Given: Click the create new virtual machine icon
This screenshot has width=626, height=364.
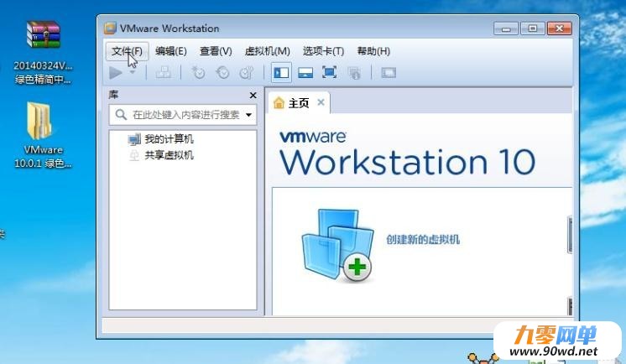Looking at the screenshot, I should (337, 245).
